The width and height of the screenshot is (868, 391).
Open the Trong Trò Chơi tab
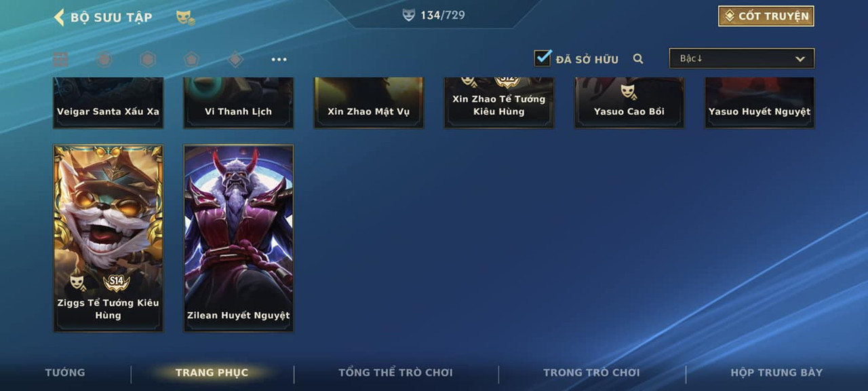click(591, 373)
